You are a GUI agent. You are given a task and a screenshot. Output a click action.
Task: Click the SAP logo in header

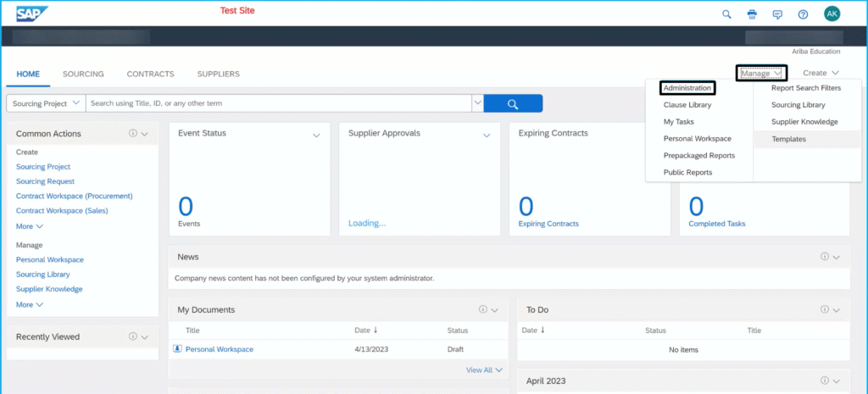(x=32, y=14)
